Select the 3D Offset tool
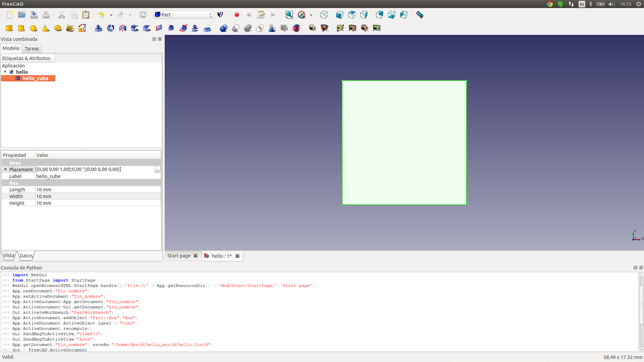Viewport: 644px width, 362px height. click(195, 28)
